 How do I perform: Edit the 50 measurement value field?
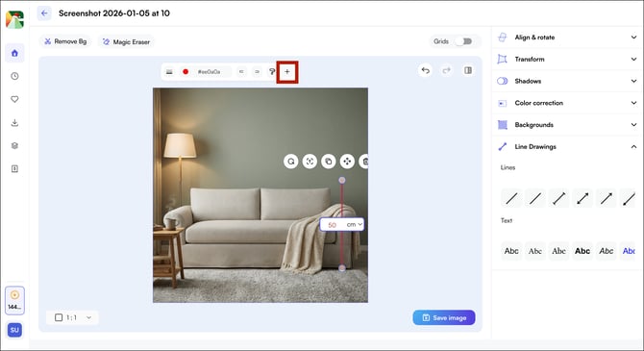coord(333,225)
